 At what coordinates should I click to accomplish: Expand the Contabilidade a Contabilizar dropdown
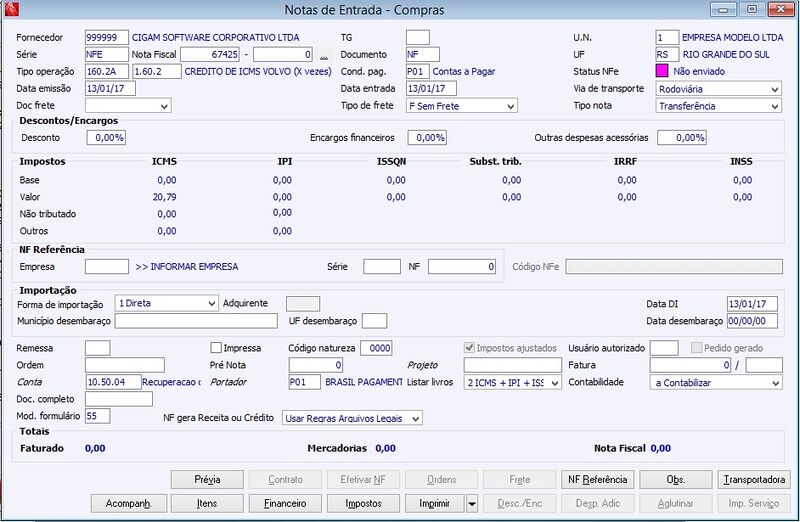716,382
